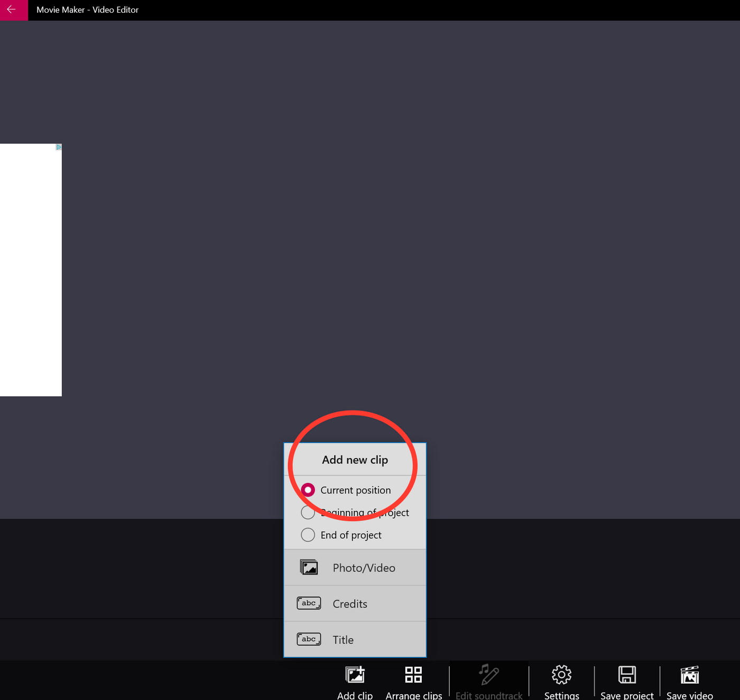This screenshot has height=700, width=740.
Task: Select End of project insertion point
Action: click(x=308, y=535)
